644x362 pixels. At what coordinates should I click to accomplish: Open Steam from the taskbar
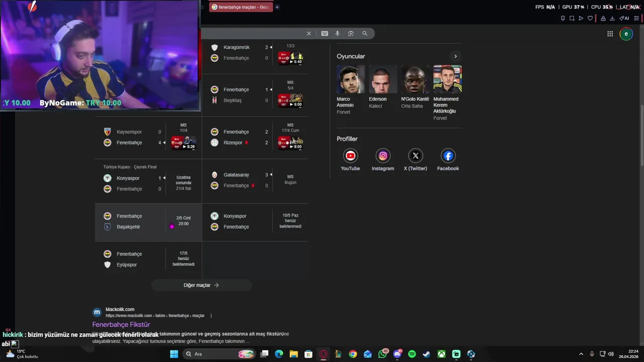click(427, 354)
